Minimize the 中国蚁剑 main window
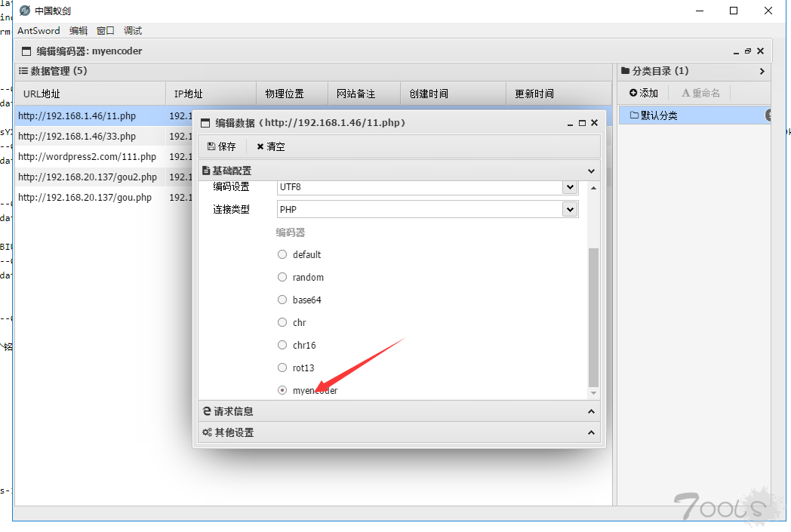 (700, 11)
